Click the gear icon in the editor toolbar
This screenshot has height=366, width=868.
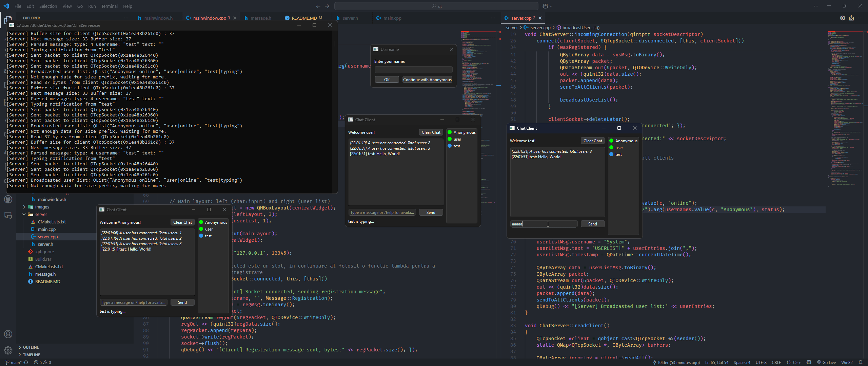coord(843,18)
